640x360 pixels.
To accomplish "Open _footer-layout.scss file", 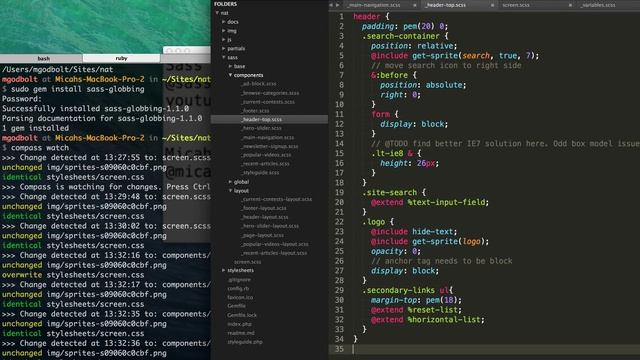I will pos(264,208).
